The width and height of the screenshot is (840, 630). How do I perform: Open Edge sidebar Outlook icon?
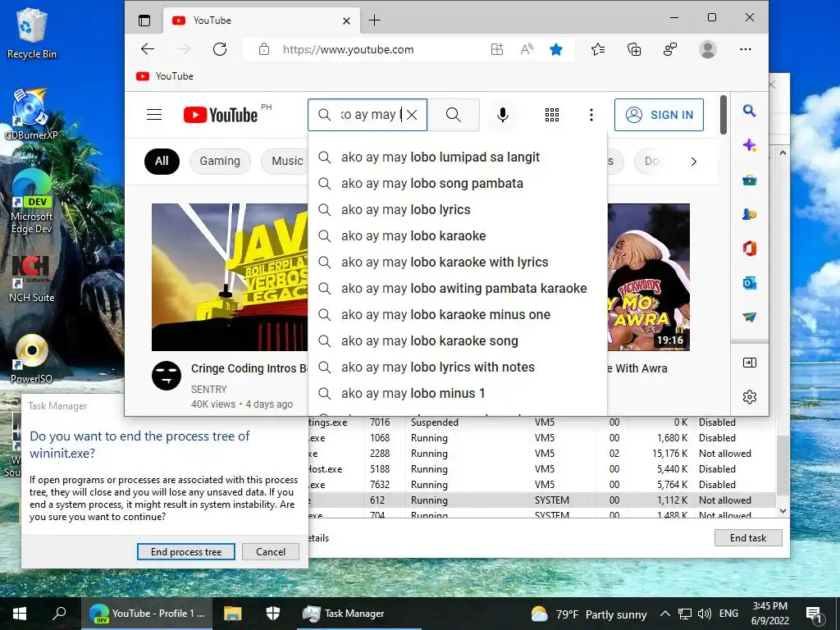(750, 283)
